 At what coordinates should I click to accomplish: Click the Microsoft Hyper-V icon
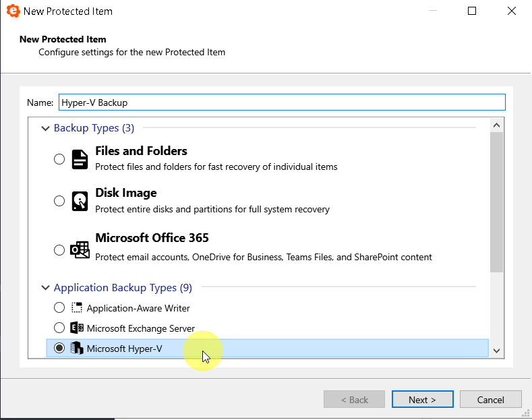click(77, 349)
